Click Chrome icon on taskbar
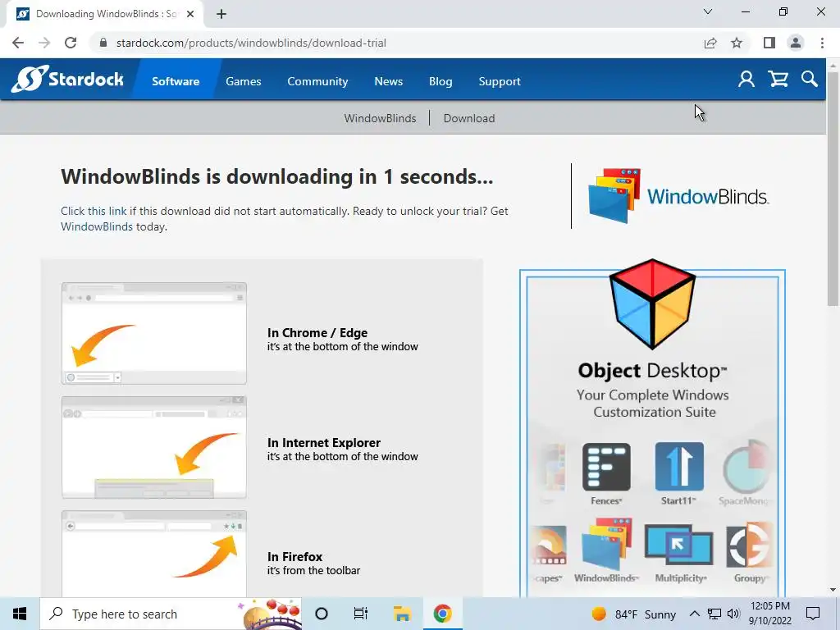 coord(442,614)
